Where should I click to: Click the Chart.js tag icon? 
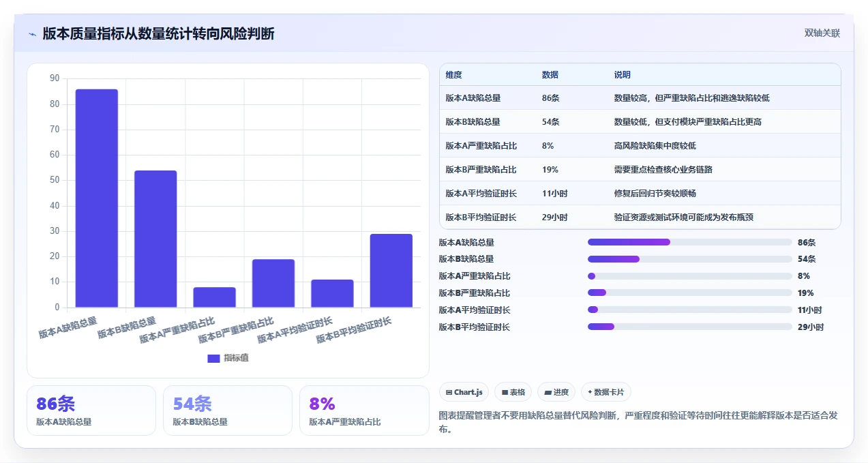(x=449, y=392)
